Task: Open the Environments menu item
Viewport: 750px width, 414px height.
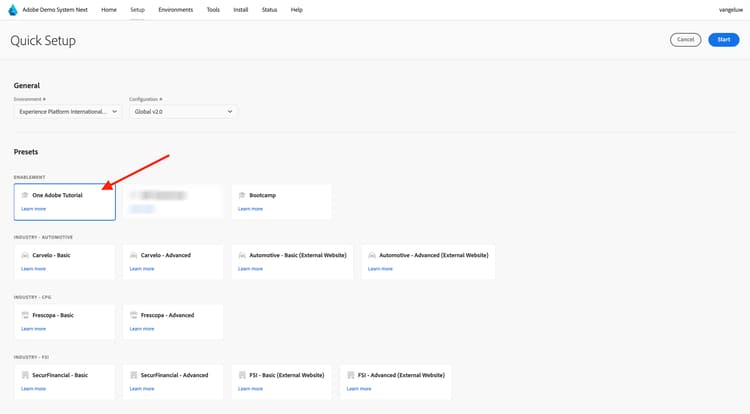Action: click(x=176, y=10)
